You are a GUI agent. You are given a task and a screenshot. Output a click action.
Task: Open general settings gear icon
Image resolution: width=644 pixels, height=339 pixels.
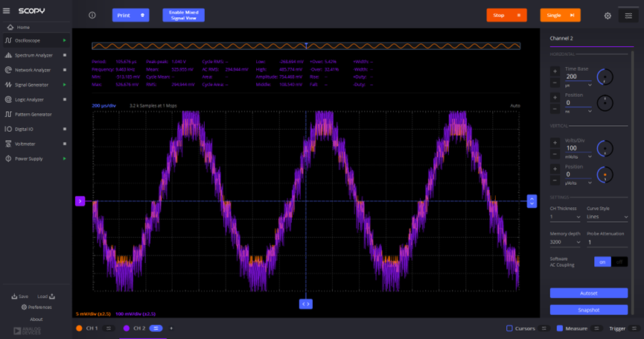tap(608, 16)
